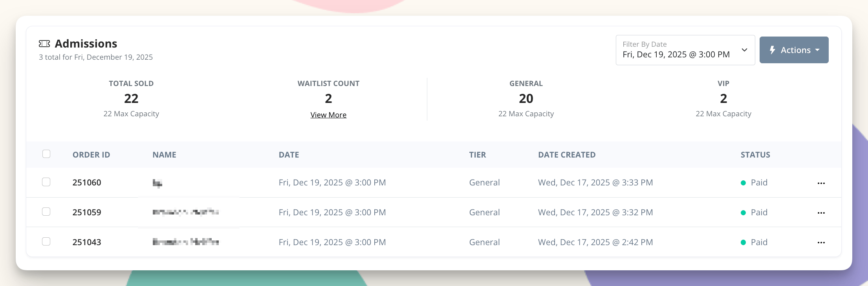Toggle the select-all orders checkbox
Viewport: 868px width, 286px height.
[46, 154]
